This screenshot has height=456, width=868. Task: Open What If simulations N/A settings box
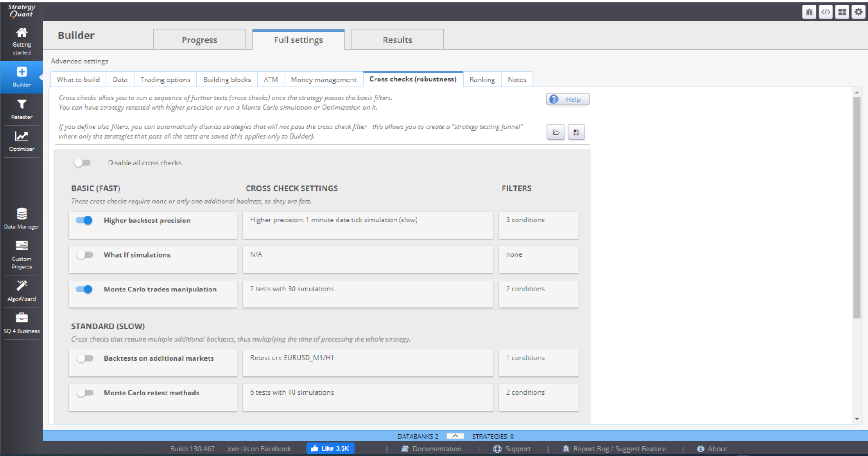(x=368, y=259)
